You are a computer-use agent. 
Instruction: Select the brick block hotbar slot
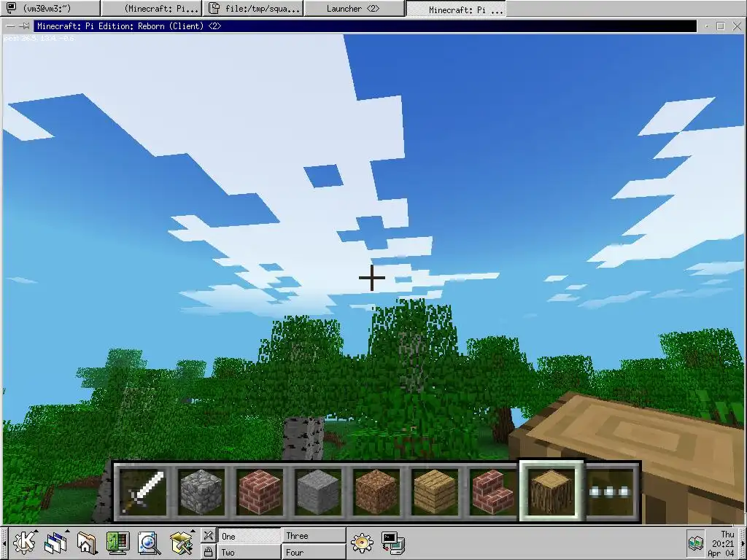[x=260, y=492]
